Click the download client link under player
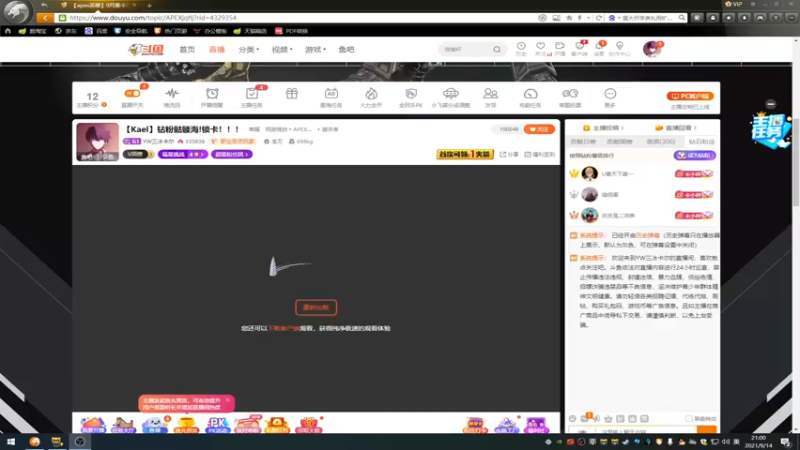The width and height of the screenshot is (800, 450). pyautogui.click(x=284, y=328)
